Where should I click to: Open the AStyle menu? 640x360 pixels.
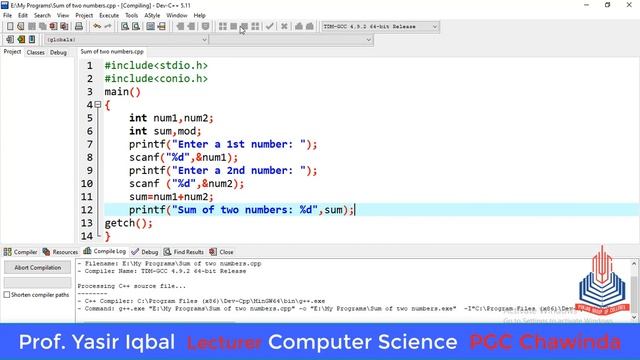click(x=152, y=15)
